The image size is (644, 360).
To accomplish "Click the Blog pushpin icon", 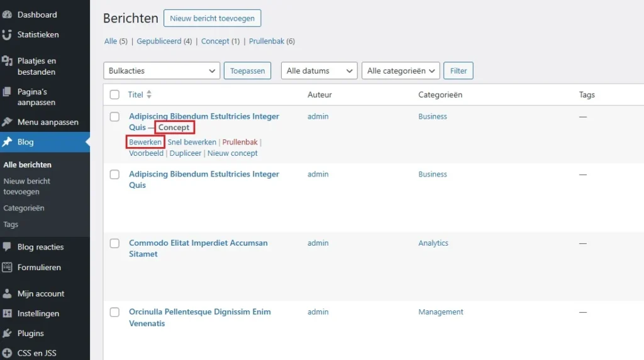I will 8,142.
